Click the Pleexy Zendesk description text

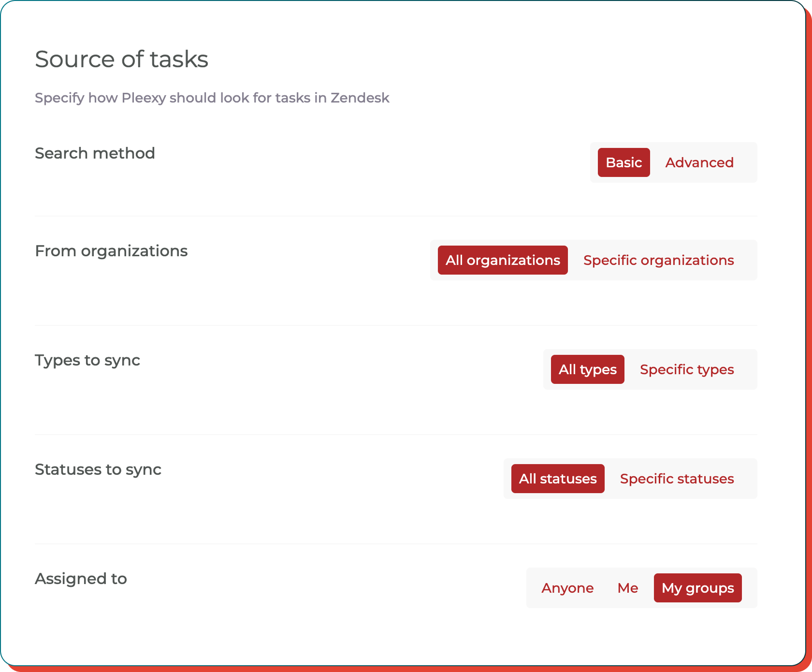point(212,98)
